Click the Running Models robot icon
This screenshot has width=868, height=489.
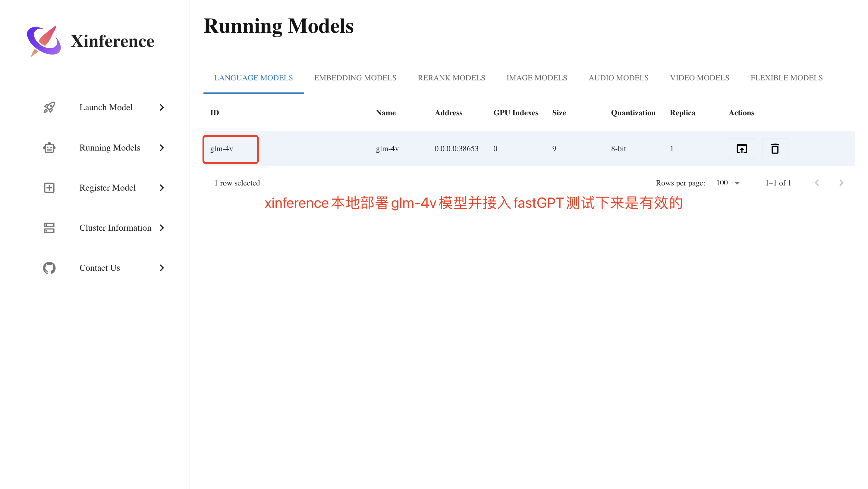pos(49,148)
